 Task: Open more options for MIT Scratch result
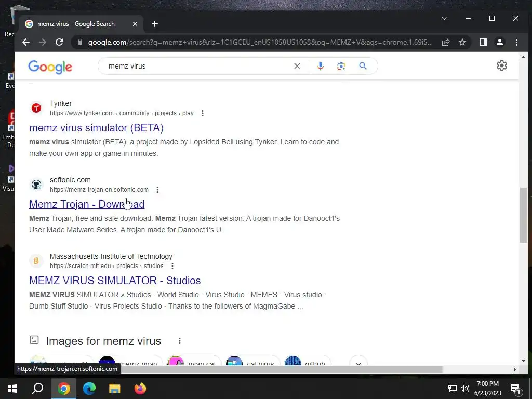click(x=172, y=266)
